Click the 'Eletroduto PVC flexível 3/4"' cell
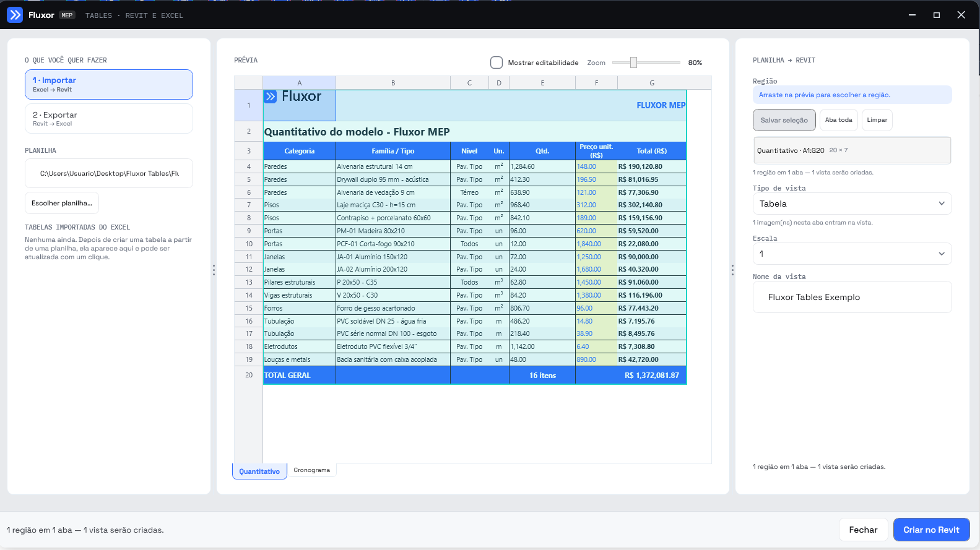The height and width of the screenshot is (550, 980). (393, 346)
